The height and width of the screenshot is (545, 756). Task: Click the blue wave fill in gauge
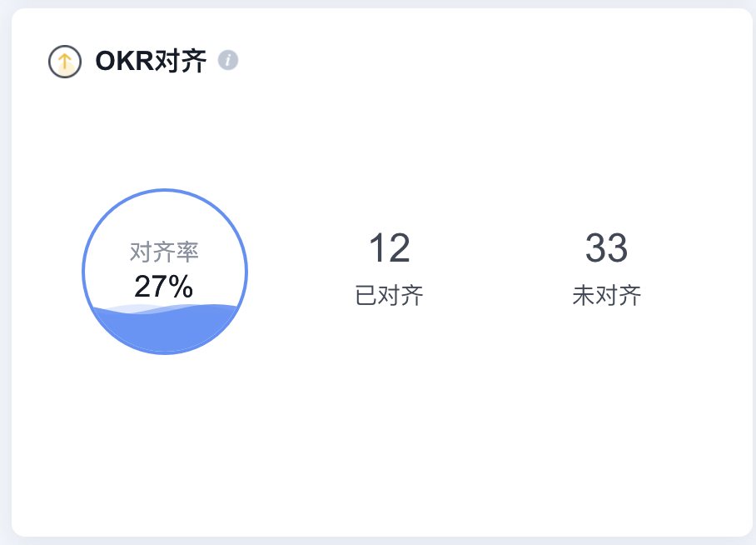[x=165, y=330]
